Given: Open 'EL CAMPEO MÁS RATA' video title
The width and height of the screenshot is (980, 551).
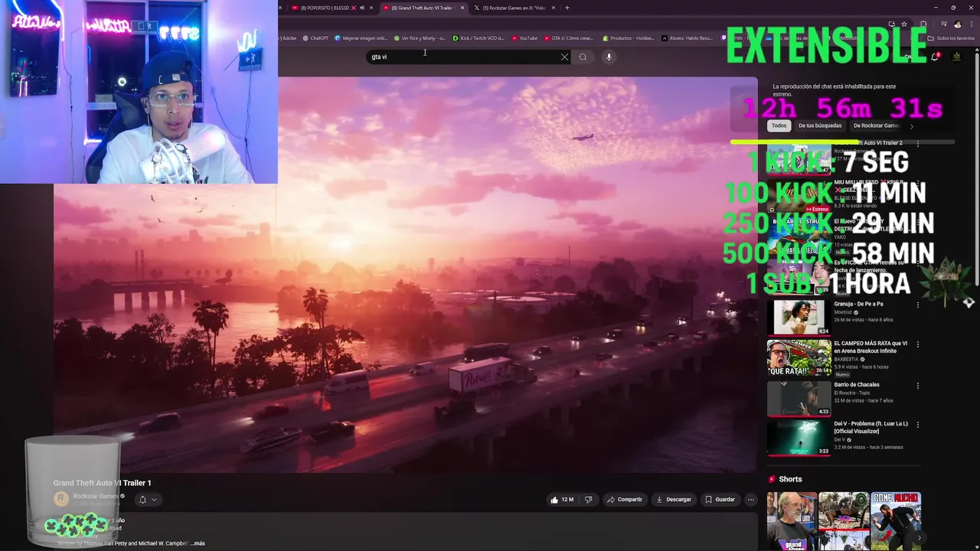Looking at the screenshot, I should pyautogui.click(x=871, y=347).
